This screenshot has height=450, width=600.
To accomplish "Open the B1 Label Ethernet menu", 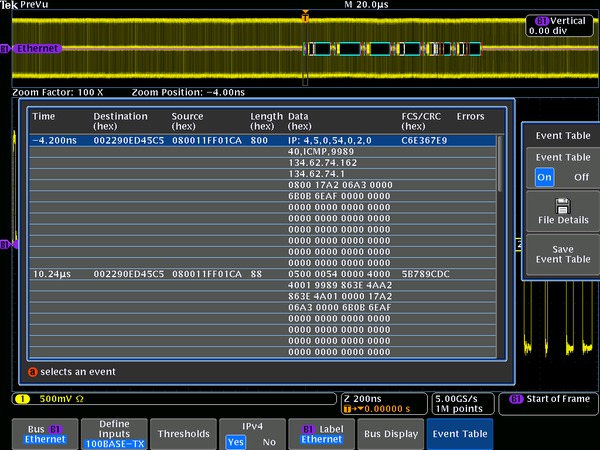I will [321, 434].
